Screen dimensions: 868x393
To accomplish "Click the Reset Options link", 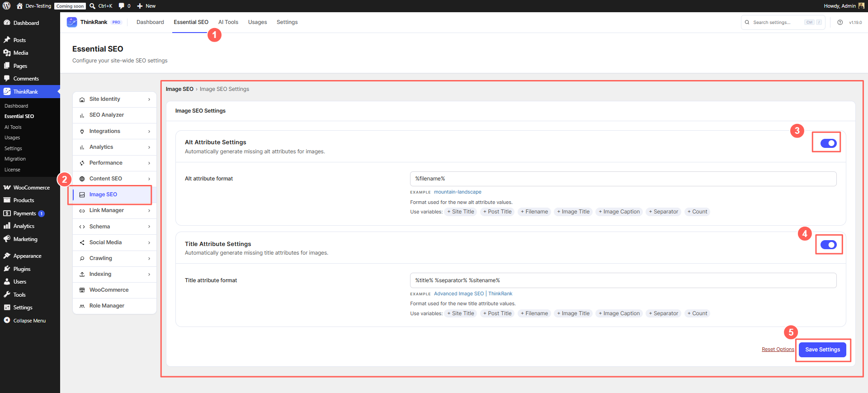I will point(778,349).
